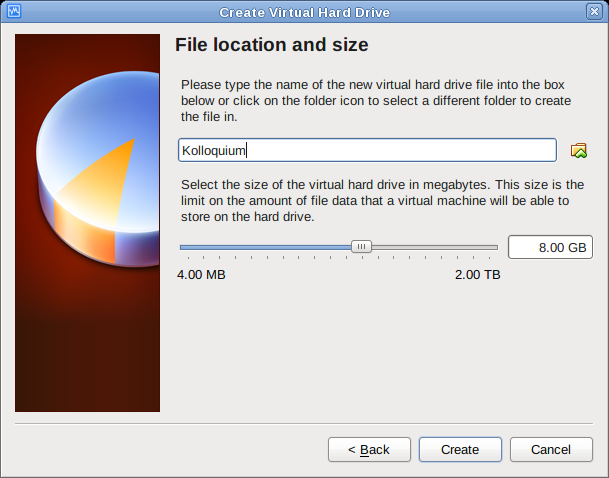
Task: Click the tick marks below the slider
Action: coord(338,259)
